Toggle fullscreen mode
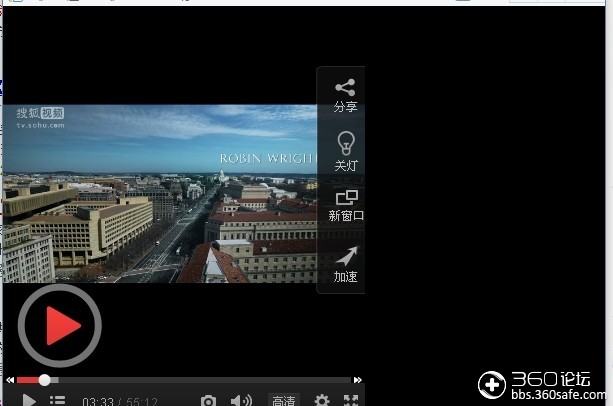This screenshot has height=406, width=613. tap(351, 401)
